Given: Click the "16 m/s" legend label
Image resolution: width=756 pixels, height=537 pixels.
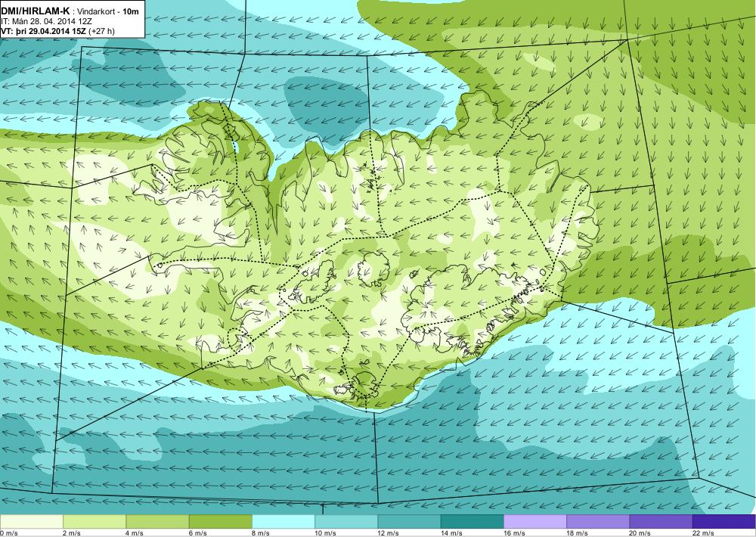Looking at the screenshot, I should coord(514,533).
